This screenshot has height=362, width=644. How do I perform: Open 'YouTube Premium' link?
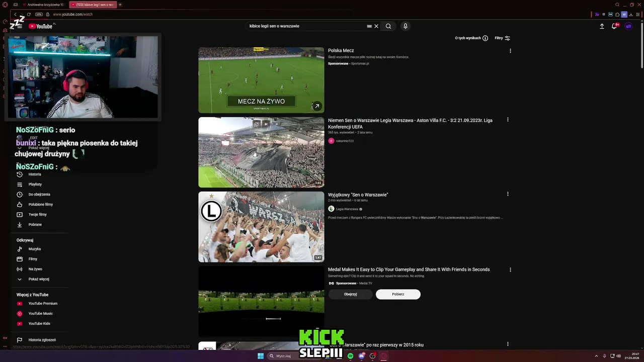click(x=42, y=304)
